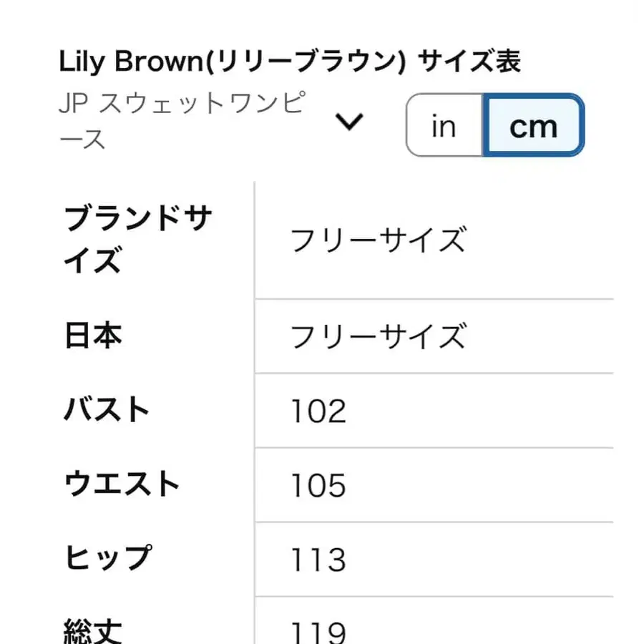The width and height of the screenshot is (644, 644).
Task: Select the 日本 row header
Action: click(x=94, y=336)
